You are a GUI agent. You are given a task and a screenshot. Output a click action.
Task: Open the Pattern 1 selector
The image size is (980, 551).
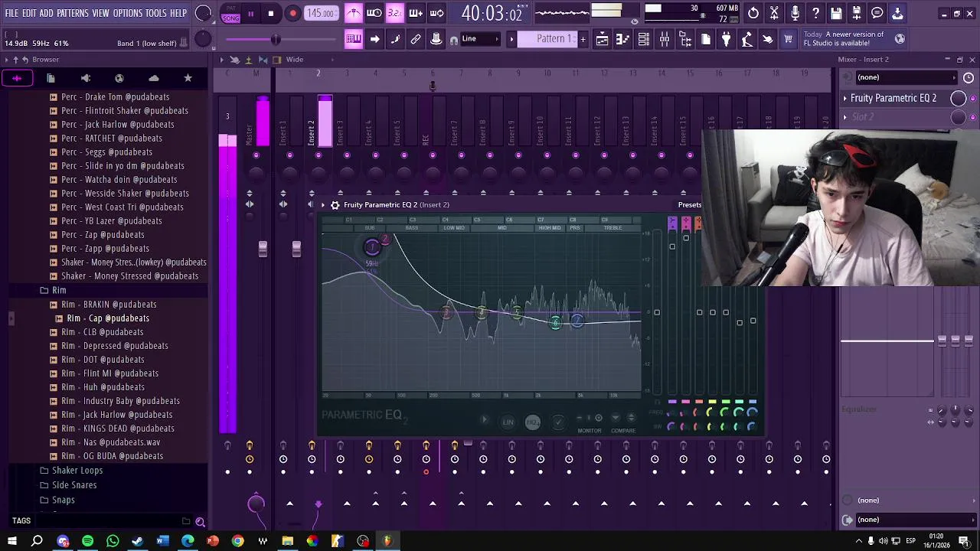click(550, 39)
